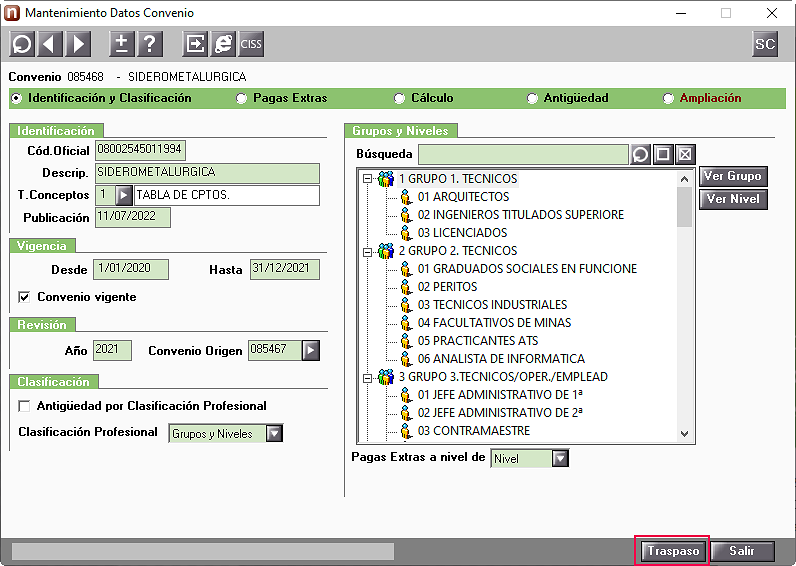Click the Año field showing 2021
The height and width of the screenshot is (566, 796).
pyautogui.click(x=113, y=350)
